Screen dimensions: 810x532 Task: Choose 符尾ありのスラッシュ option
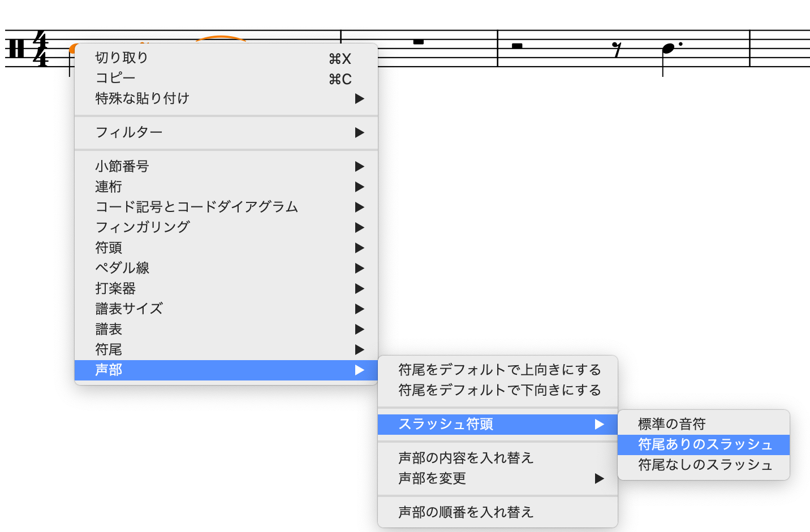(705, 444)
